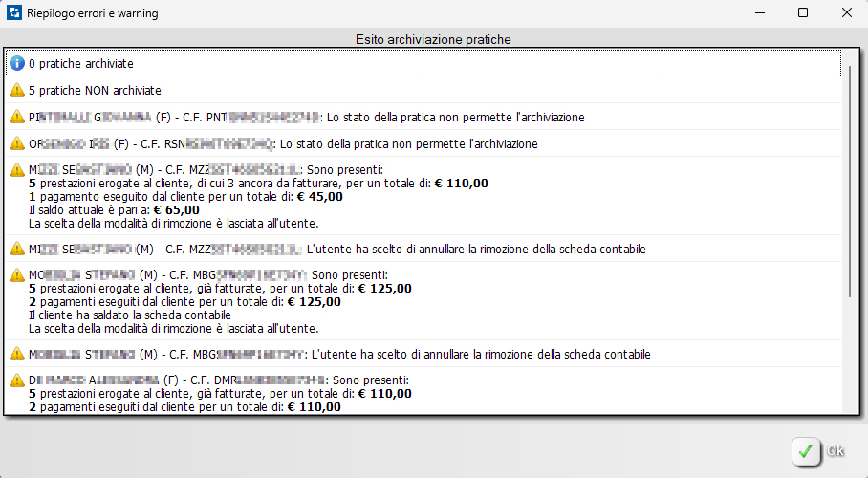The image size is (868, 478).
Task: Minimize the Riepilogo errori e warning window
Action: [x=759, y=13]
